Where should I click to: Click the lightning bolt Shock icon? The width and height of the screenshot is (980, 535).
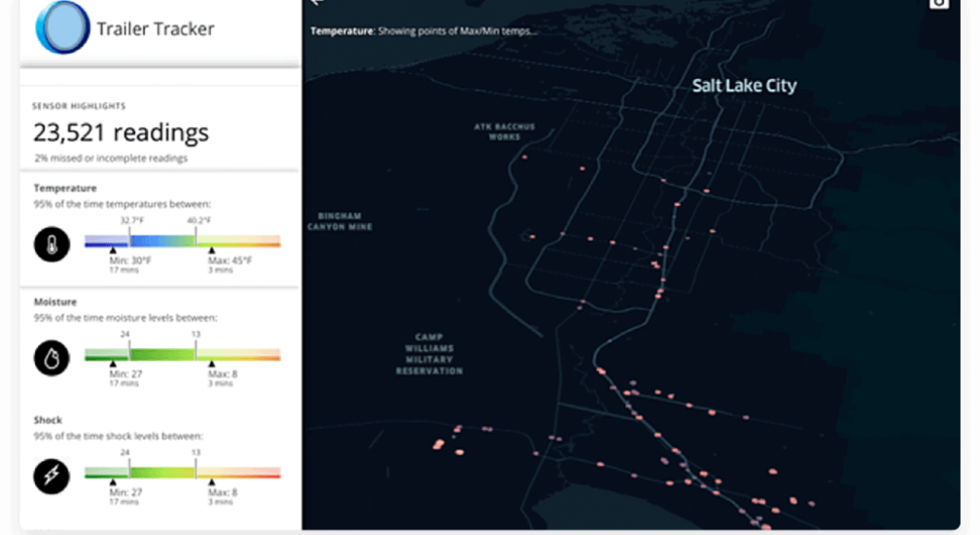click(52, 477)
